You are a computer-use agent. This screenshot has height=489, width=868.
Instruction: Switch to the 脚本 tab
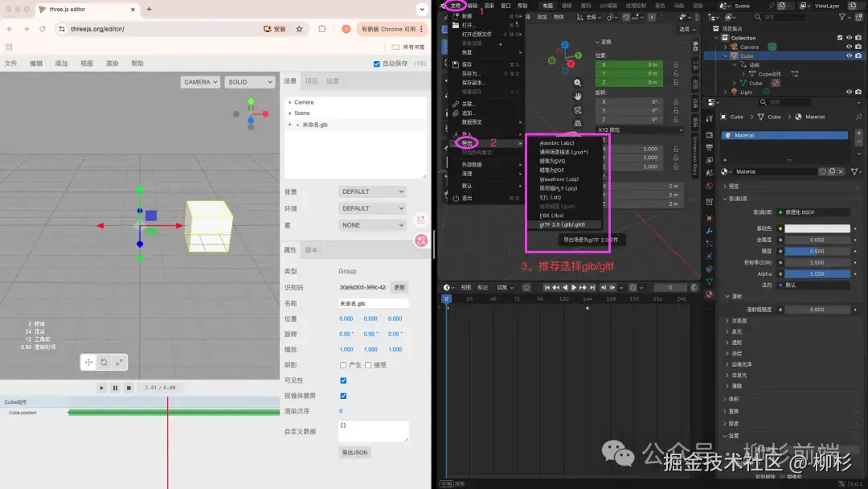[311, 250]
